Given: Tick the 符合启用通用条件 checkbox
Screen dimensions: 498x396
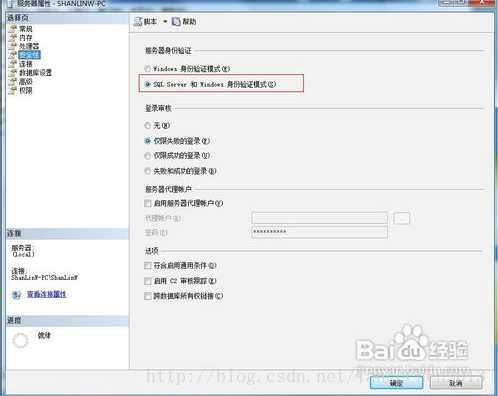Looking at the screenshot, I should click(x=148, y=266).
